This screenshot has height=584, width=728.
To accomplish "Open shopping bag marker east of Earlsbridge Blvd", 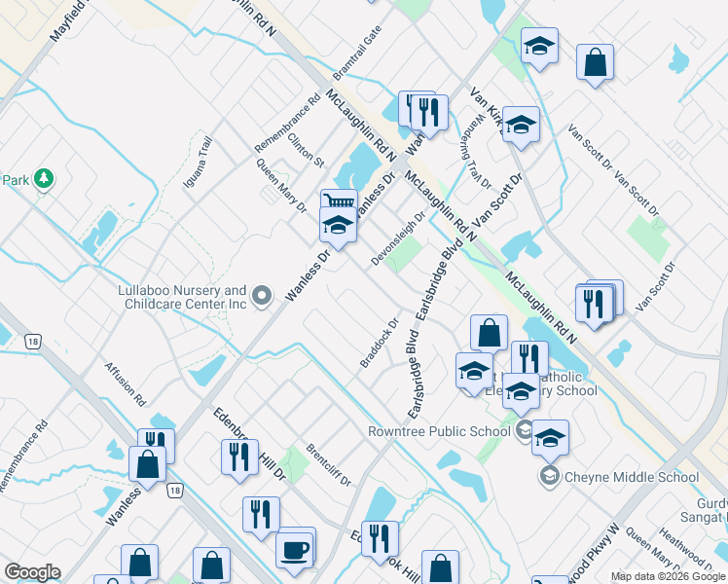I will click(x=489, y=333).
